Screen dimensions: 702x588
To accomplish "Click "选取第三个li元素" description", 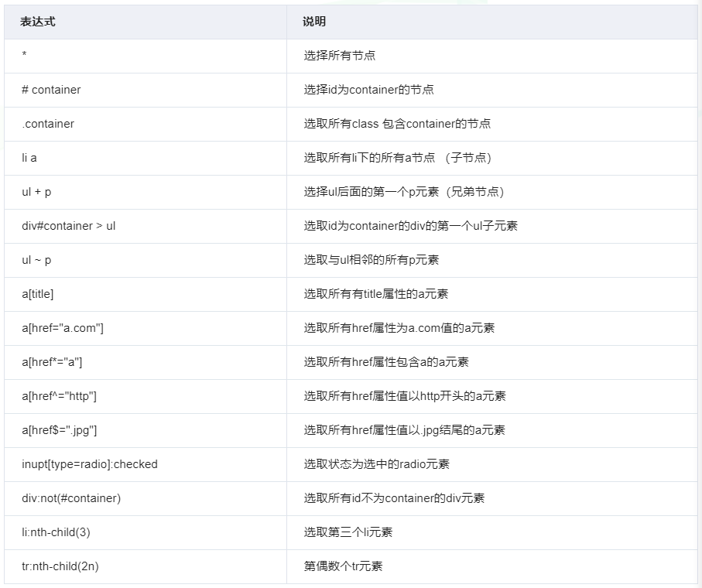I will pos(348,532).
